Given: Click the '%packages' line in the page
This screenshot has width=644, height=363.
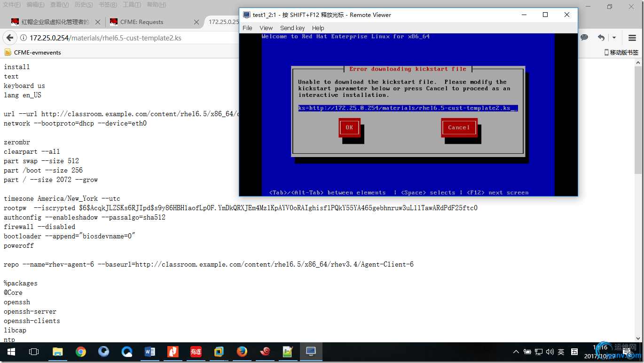Looking at the screenshot, I should [21, 283].
